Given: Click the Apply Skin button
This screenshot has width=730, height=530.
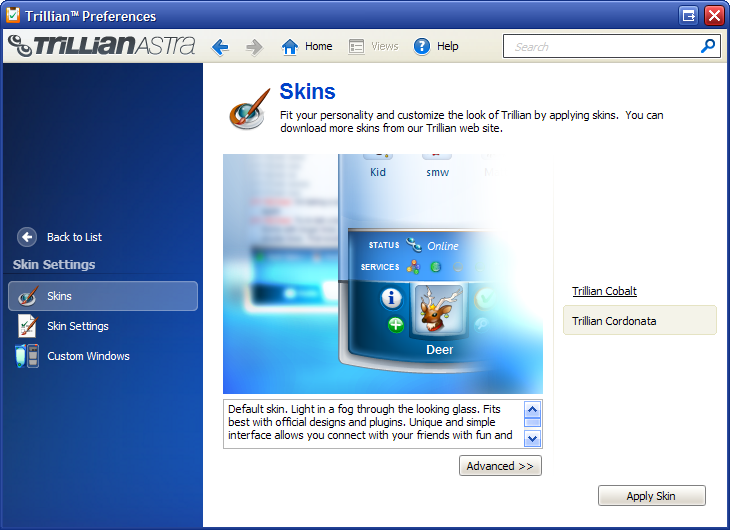Looking at the screenshot, I should (651, 496).
